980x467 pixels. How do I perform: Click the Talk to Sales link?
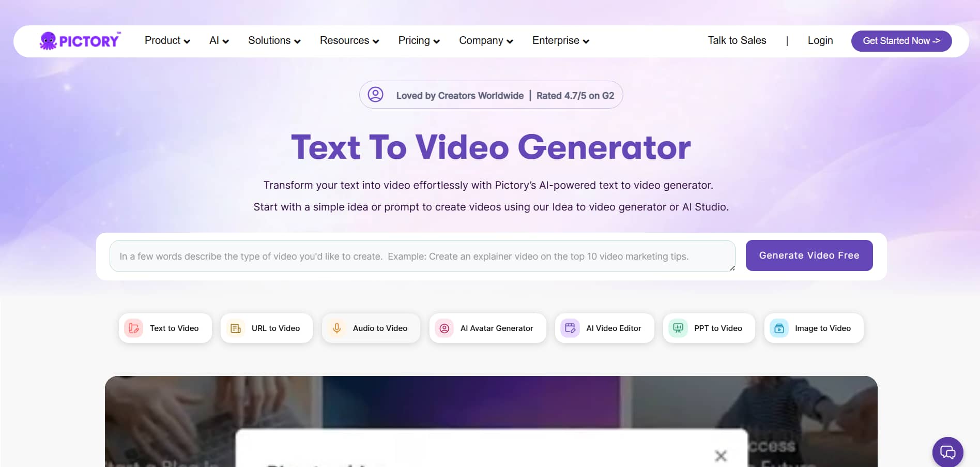[x=737, y=40]
